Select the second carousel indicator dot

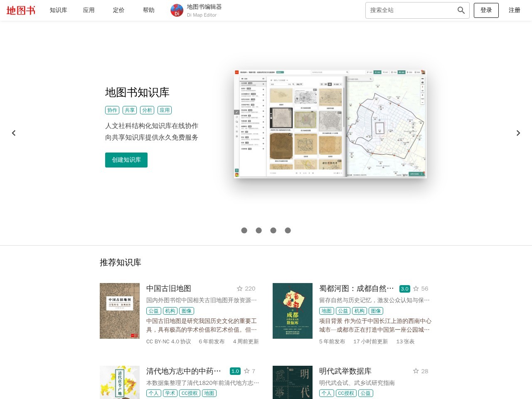[x=259, y=230]
